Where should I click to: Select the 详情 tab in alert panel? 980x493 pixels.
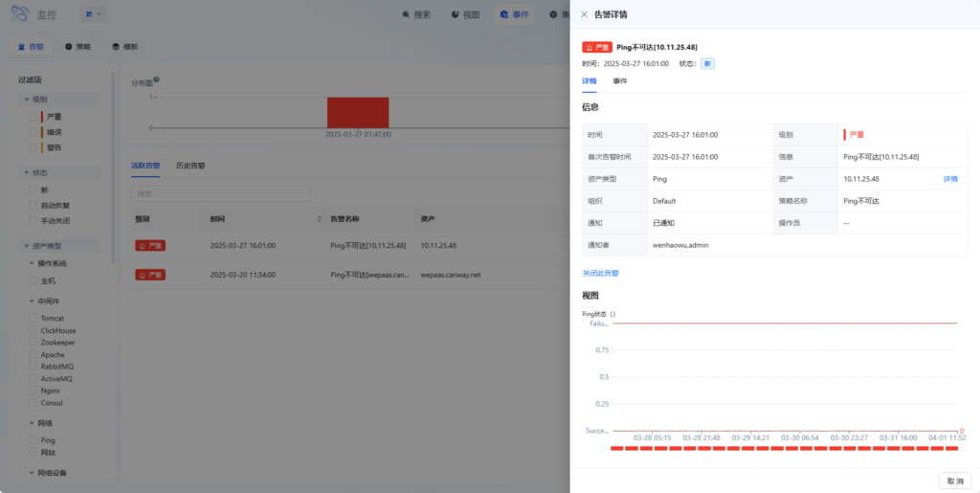click(589, 81)
